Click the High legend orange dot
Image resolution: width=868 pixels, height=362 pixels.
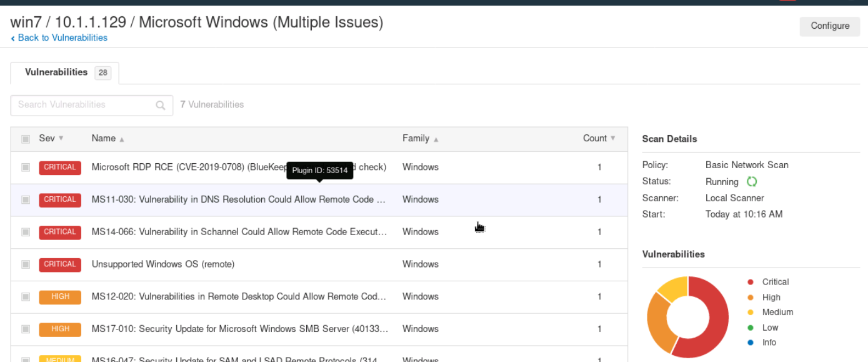pyautogui.click(x=751, y=298)
